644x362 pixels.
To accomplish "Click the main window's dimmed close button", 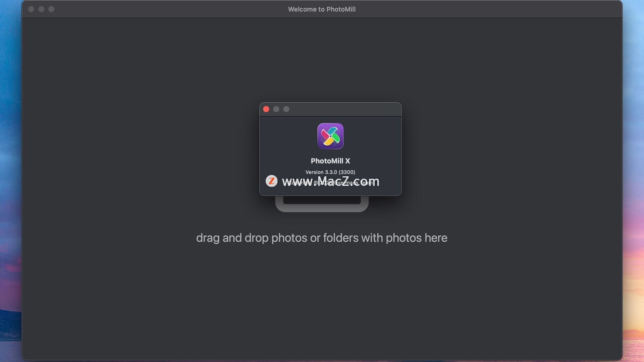I will (x=31, y=9).
